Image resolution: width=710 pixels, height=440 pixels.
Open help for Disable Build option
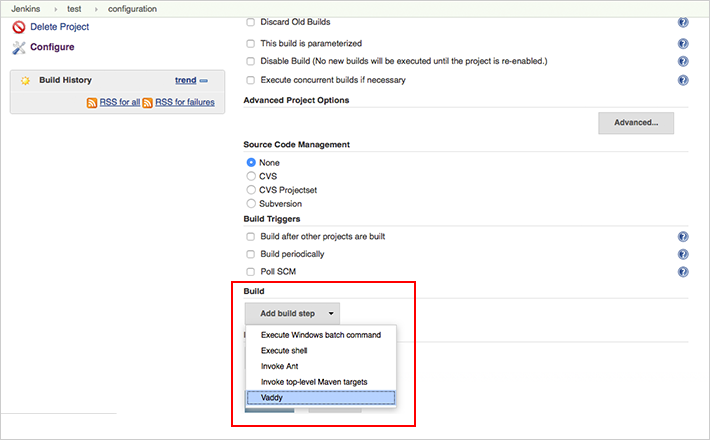coord(683,61)
